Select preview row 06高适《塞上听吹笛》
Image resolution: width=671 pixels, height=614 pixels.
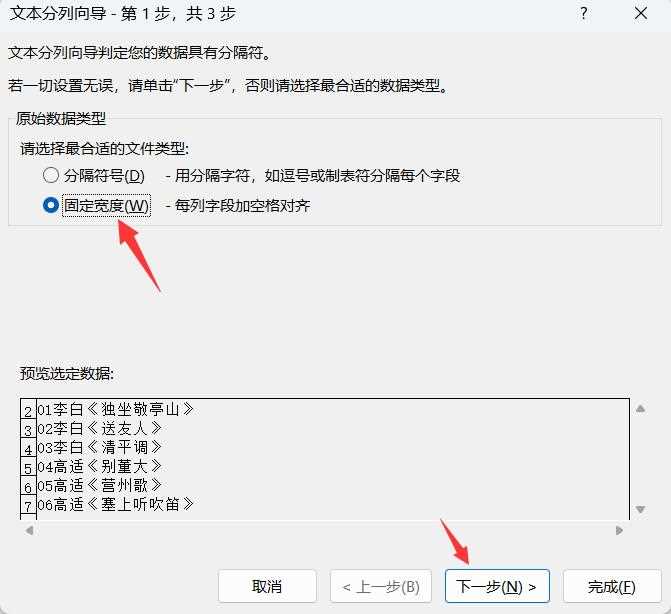(116, 504)
